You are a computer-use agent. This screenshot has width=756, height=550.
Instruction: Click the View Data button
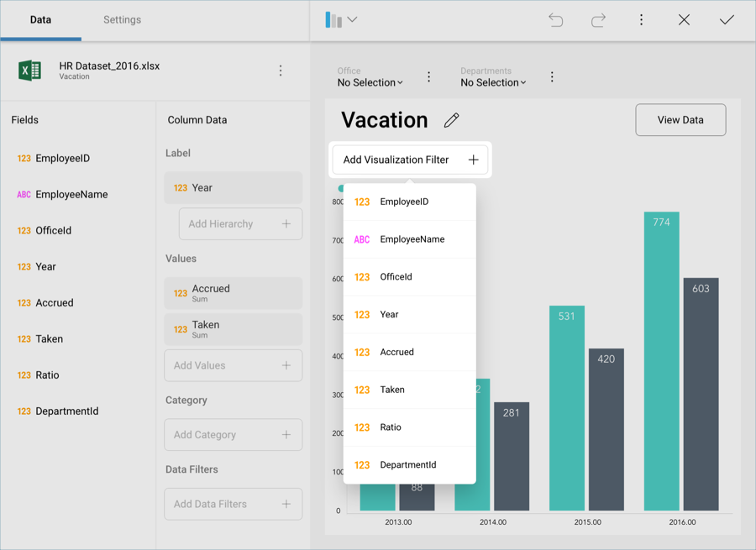click(x=680, y=120)
